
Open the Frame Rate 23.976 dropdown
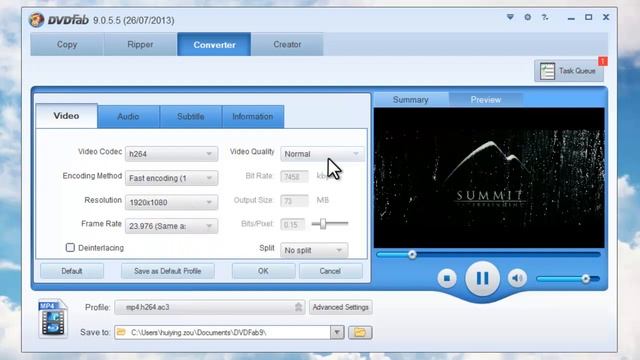point(171,226)
